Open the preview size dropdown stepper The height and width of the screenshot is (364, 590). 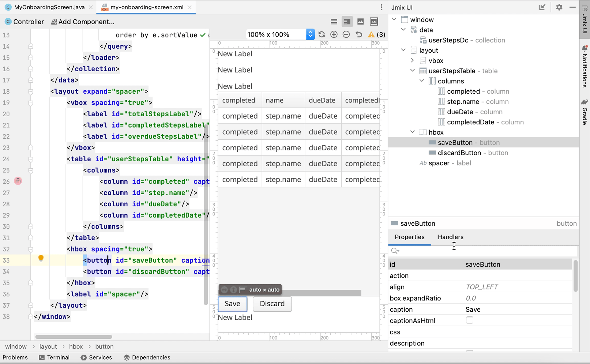click(x=310, y=34)
